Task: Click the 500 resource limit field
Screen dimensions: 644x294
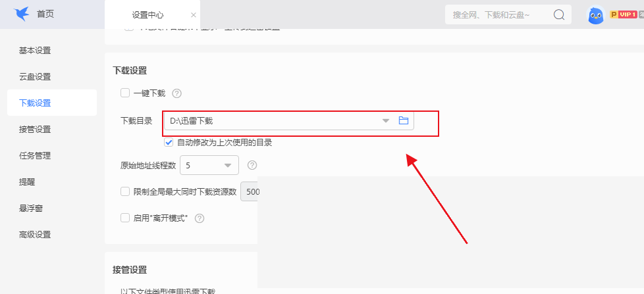Action: [x=250, y=191]
